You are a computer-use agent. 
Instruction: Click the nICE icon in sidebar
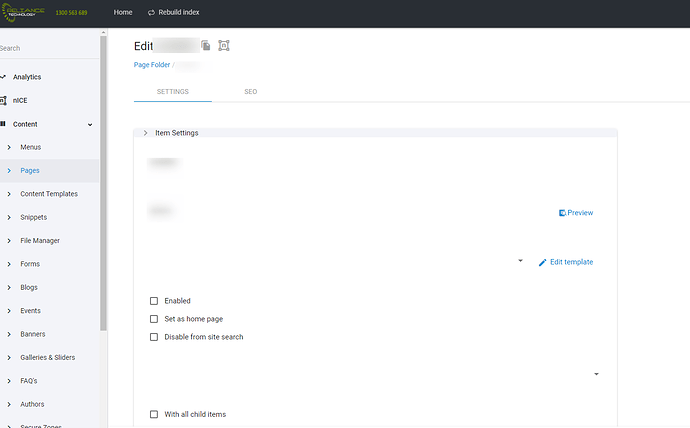[x=3, y=101]
